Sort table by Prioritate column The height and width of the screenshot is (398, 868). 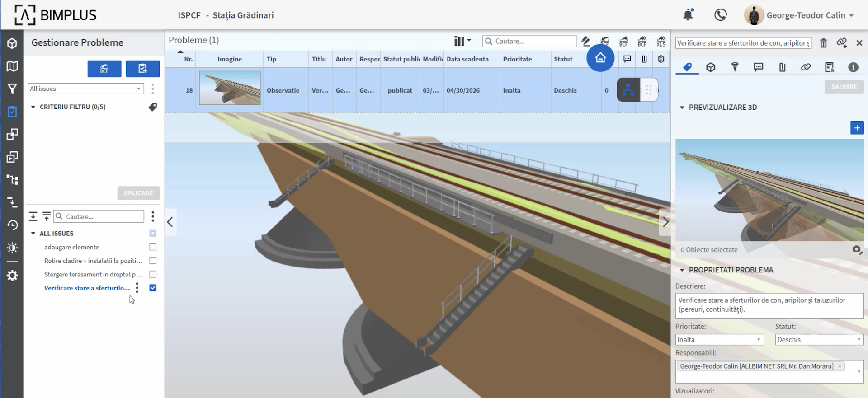(517, 59)
